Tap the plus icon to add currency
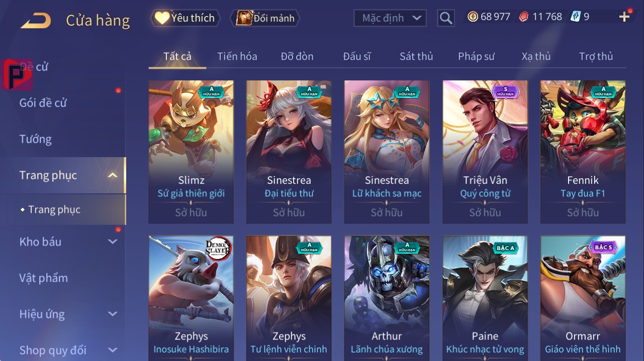 pos(624,17)
